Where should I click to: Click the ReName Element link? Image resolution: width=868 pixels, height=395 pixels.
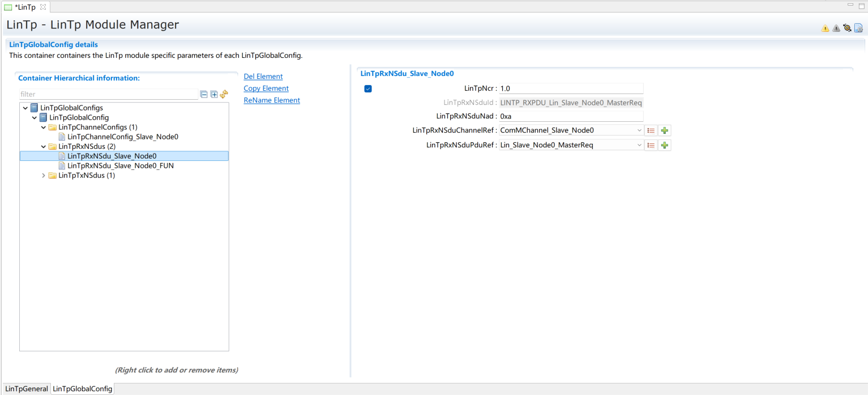coord(272,100)
